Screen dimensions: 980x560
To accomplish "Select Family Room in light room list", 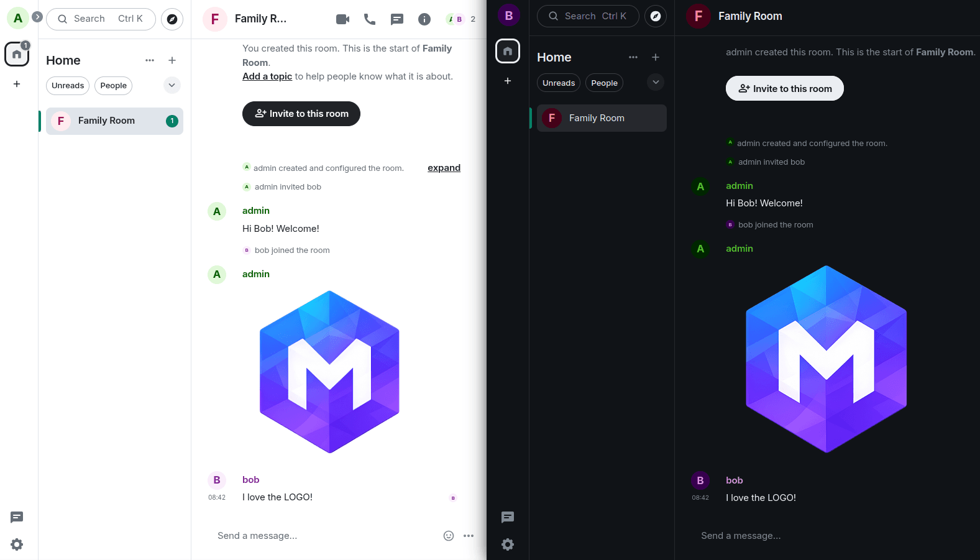I will (114, 121).
